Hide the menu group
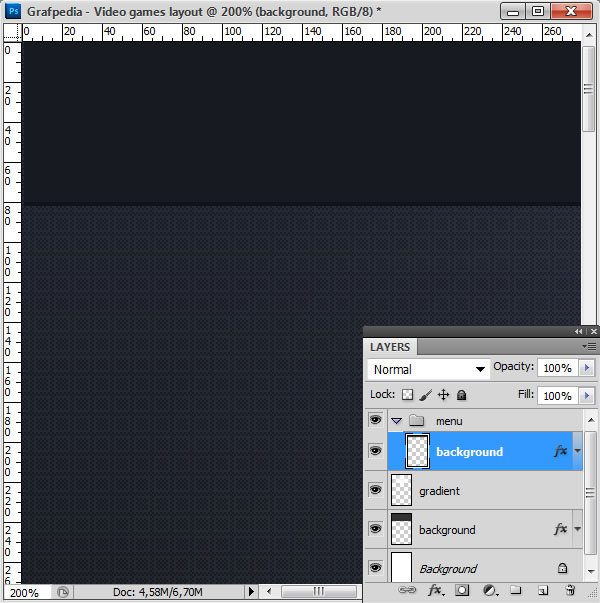Viewport: 600px width, 603px height. click(x=375, y=420)
